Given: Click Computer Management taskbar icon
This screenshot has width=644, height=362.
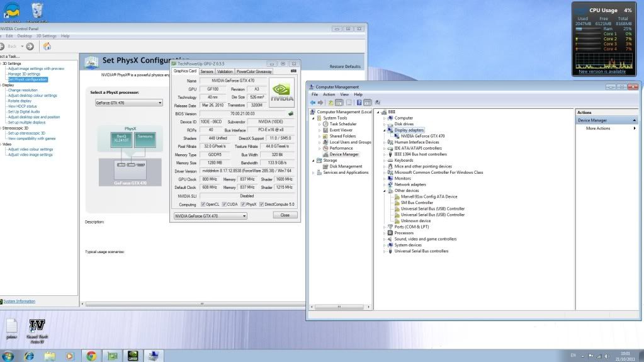Looking at the screenshot, I should click(x=154, y=356).
